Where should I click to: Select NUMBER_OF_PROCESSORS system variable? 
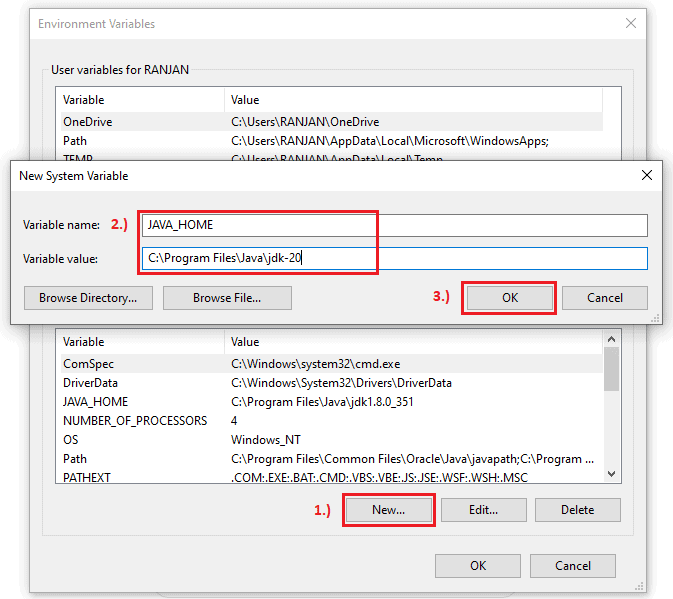point(332,421)
